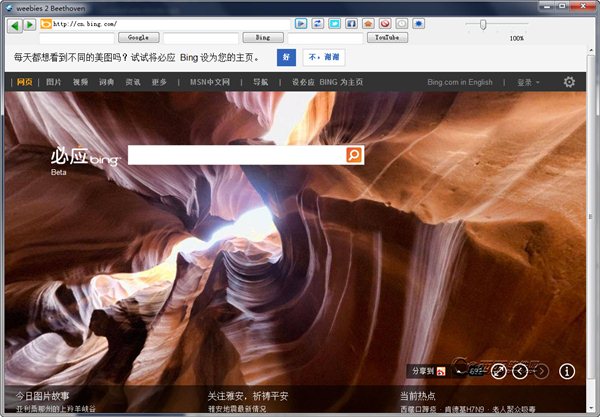The height and width of the screenshot is (417, 600).
Task: Click the fullscreen expand wallpaper icon
Action: coord(499,371)
